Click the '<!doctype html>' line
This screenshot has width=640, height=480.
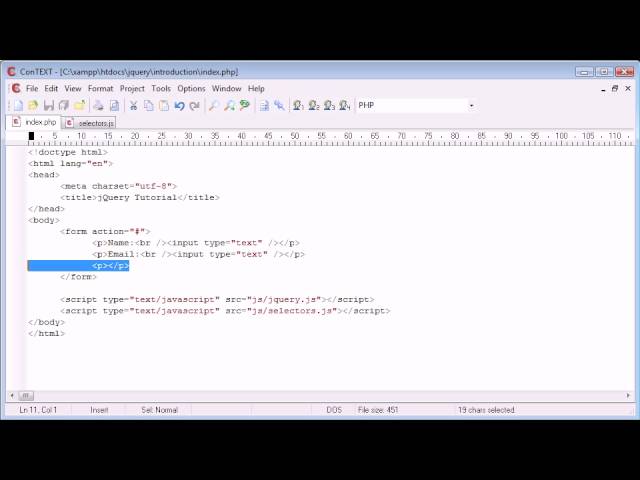tap(68, 152)
